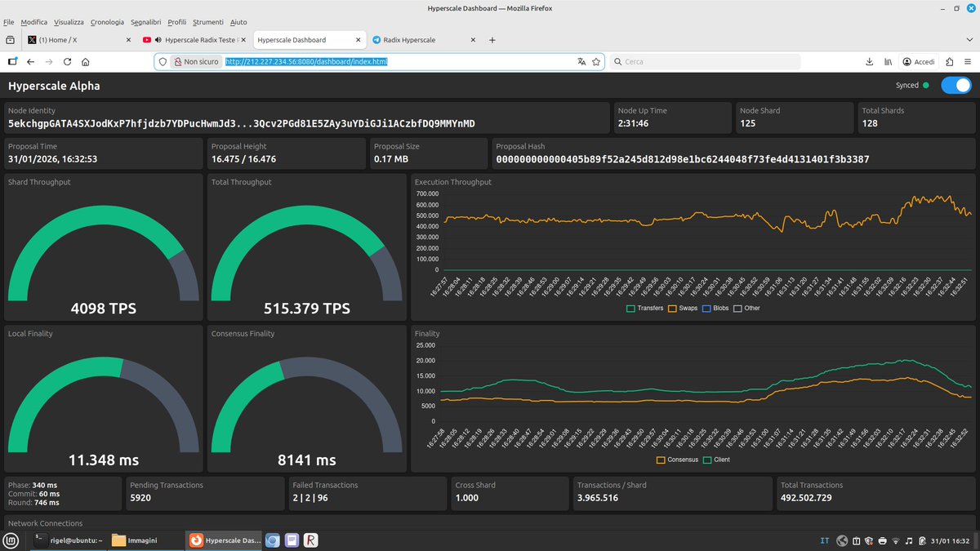Screen dimensions: 980x551
Task: Bookmark this page with the star icon
Action: click(x=596, y=61)
